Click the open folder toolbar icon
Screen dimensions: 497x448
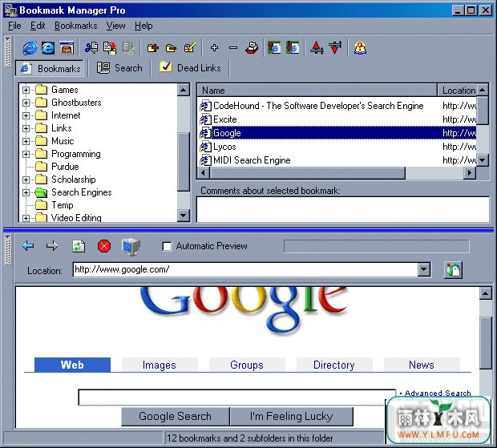point(172,48)
